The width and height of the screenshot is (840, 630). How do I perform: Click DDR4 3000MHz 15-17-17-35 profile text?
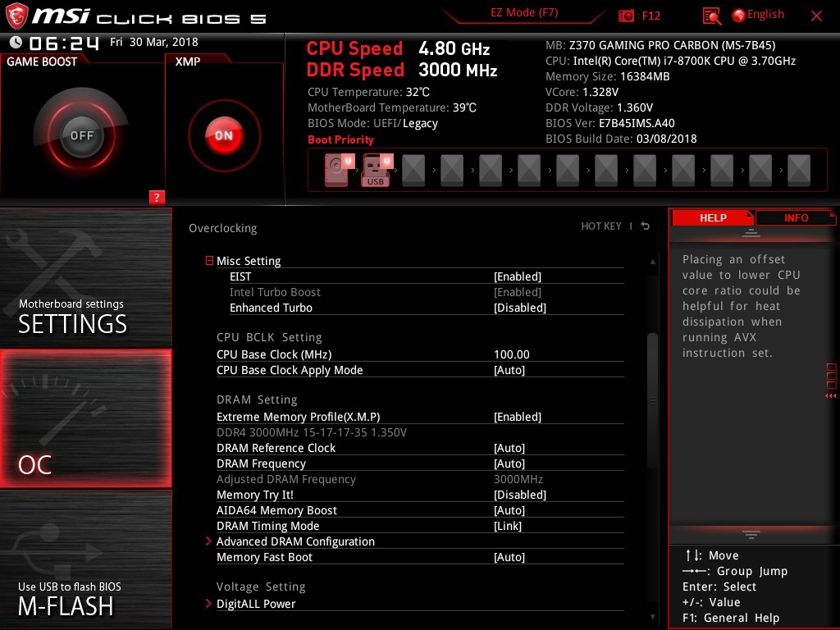(x=311, y=432)
